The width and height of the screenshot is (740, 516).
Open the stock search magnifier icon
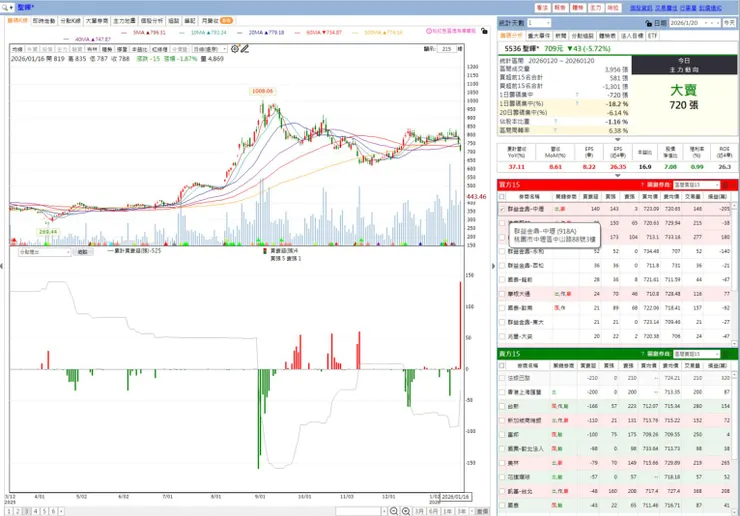click(5, 8)
